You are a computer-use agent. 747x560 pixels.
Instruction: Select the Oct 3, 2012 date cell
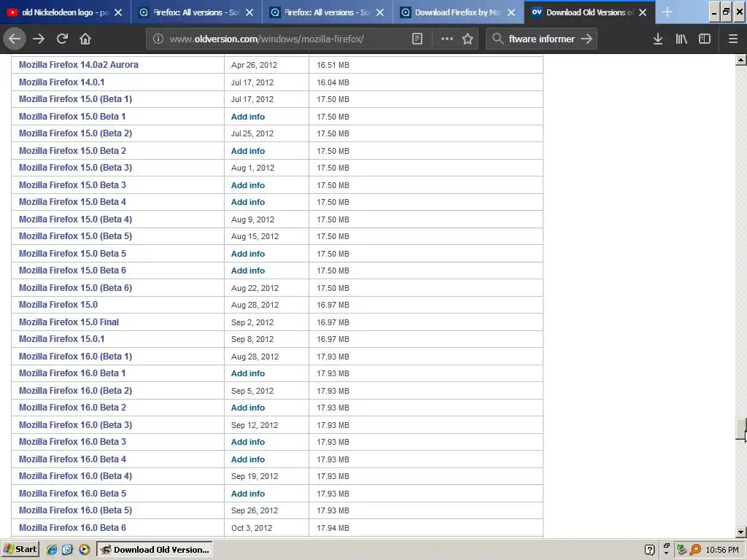point(252,528)
